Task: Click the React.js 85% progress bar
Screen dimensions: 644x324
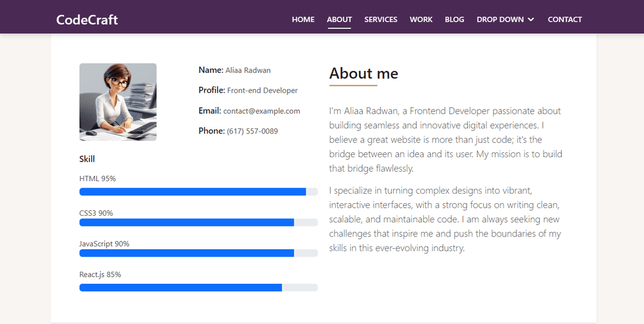Action: 198,288
